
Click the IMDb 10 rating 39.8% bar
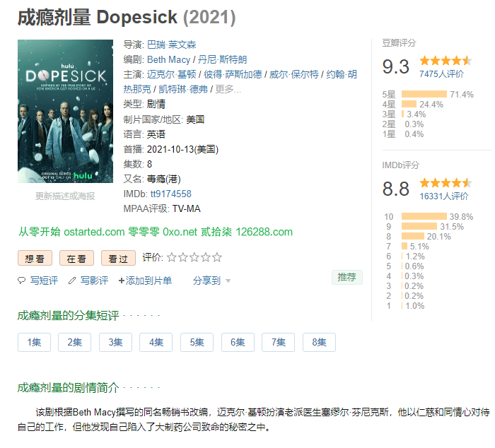pyautogui.click(x=424, y=216)
